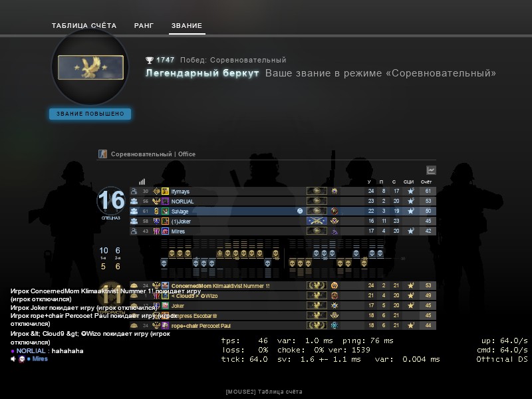Click ConcernedMom MVP star icon
The width and height of the screenshot is (532, 399).
(410, 286)
